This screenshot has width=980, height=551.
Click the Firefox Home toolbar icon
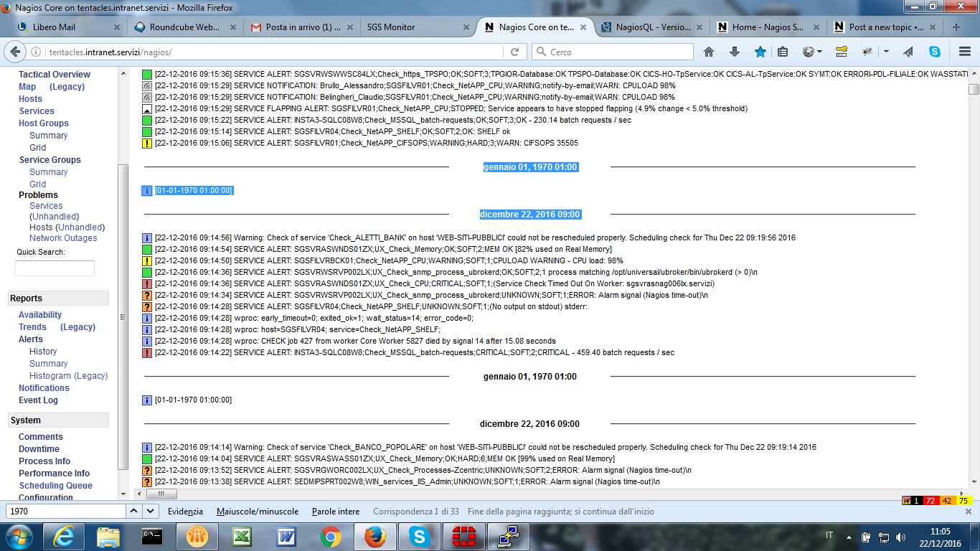[x=709, y=52]
